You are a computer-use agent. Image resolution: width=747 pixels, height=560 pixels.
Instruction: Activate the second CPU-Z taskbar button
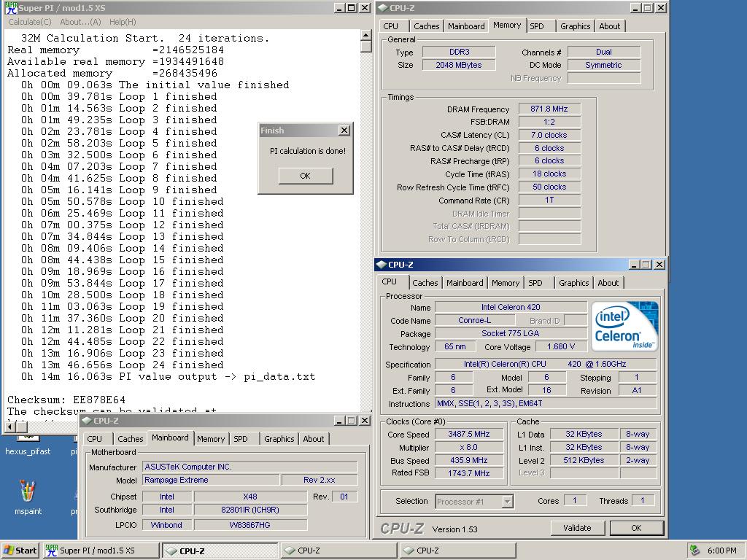pos(338,551)
